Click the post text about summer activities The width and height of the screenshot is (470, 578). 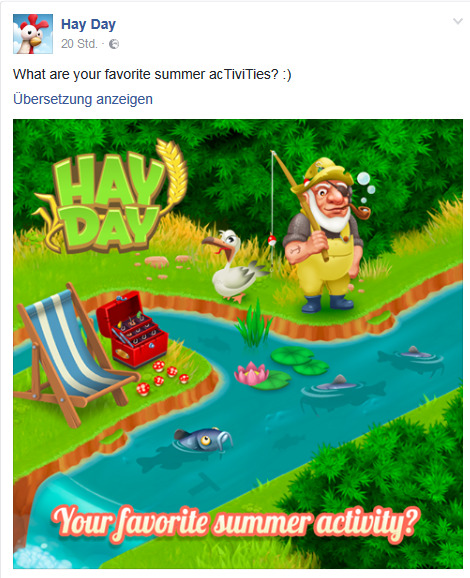coord(152,74)
